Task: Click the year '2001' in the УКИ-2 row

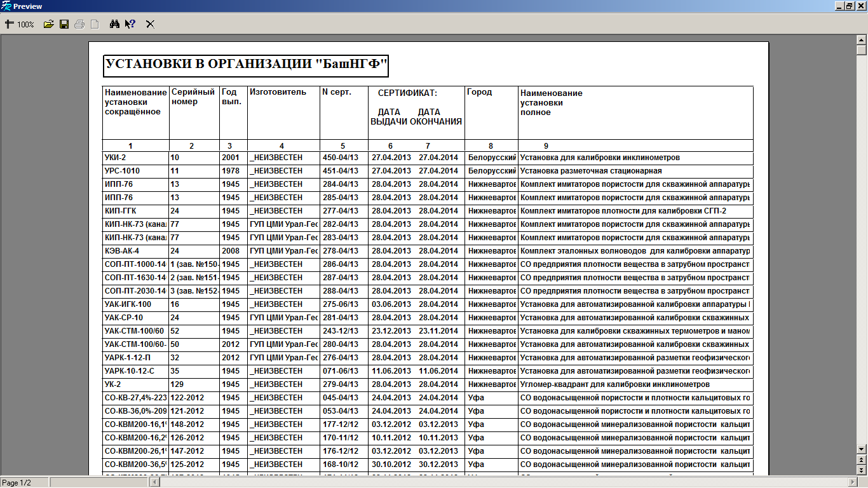Action: [x=230, y=158]
